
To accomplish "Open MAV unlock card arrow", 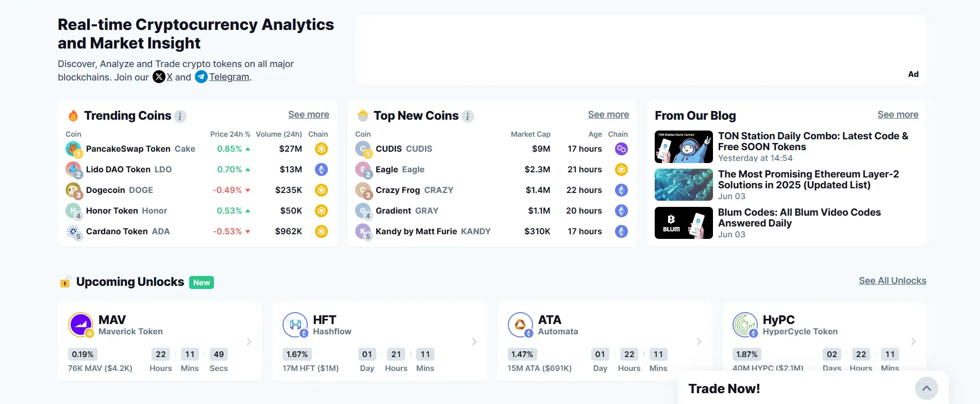I will pos(249,342).
